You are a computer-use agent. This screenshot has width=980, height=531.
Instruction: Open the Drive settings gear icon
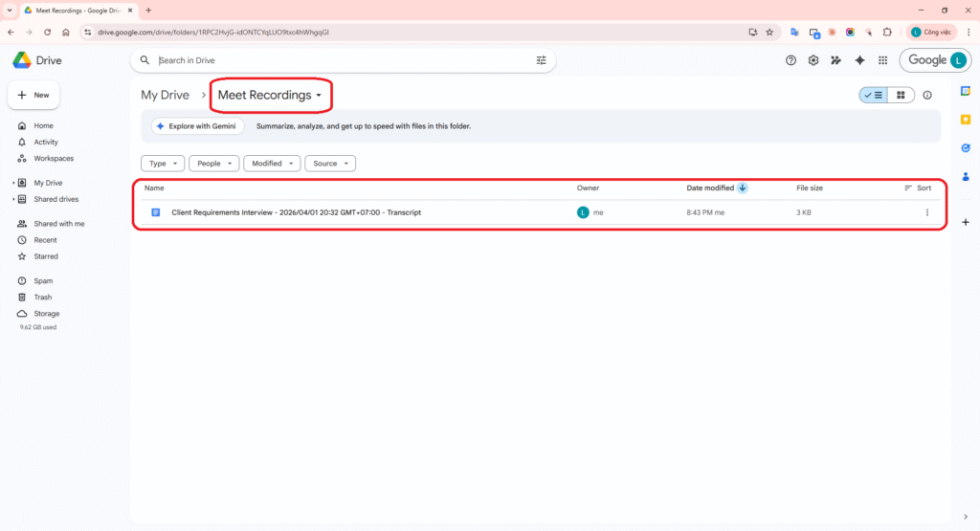(x=813, y=60)
